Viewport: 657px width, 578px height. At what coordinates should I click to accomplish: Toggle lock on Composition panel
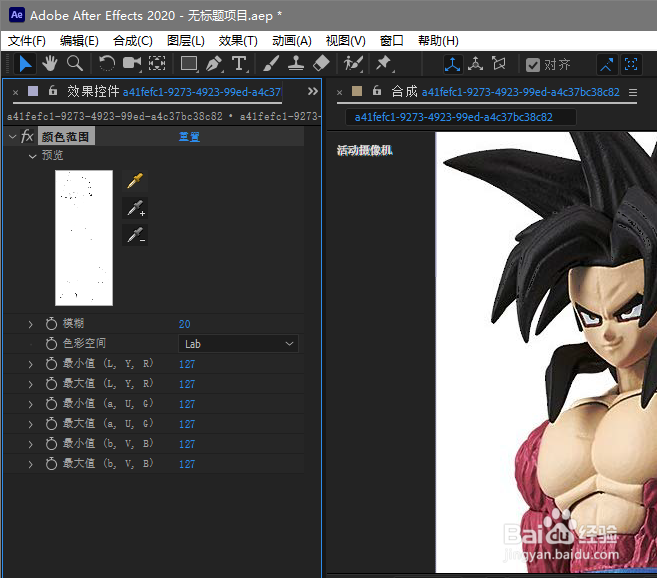click(377, 91)
